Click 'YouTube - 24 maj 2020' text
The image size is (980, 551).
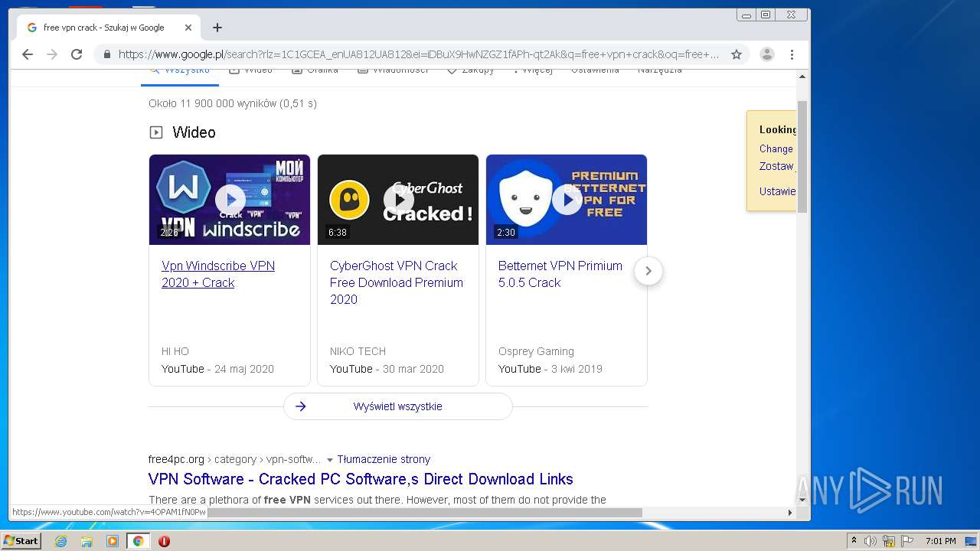(217, 369)
